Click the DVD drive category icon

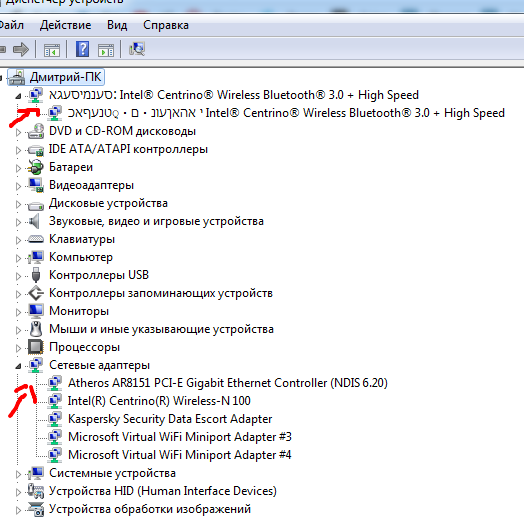click(x=36, y=131)
